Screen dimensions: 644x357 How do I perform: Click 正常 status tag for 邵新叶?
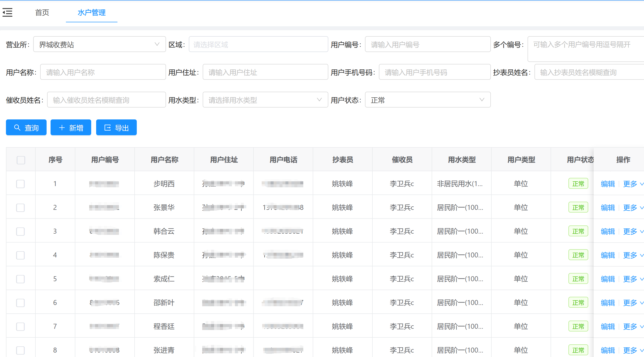(578, 302)
